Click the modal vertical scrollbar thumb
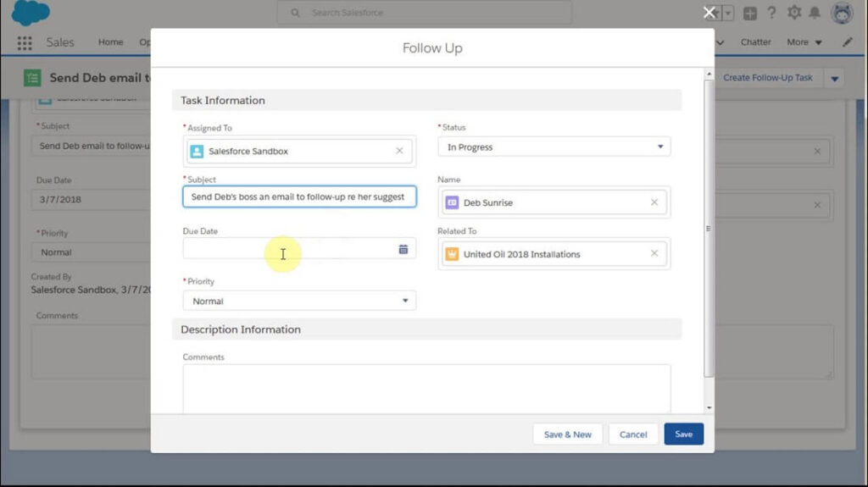 point(709,229)
